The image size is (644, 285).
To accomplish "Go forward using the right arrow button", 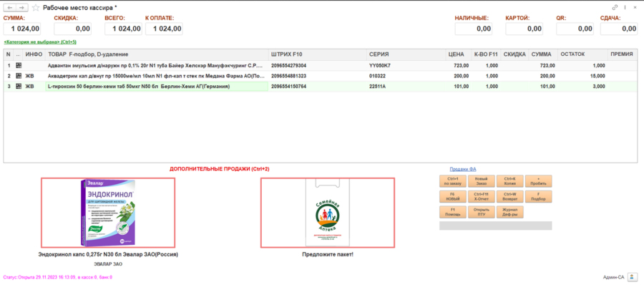I will tap(22, 7).
